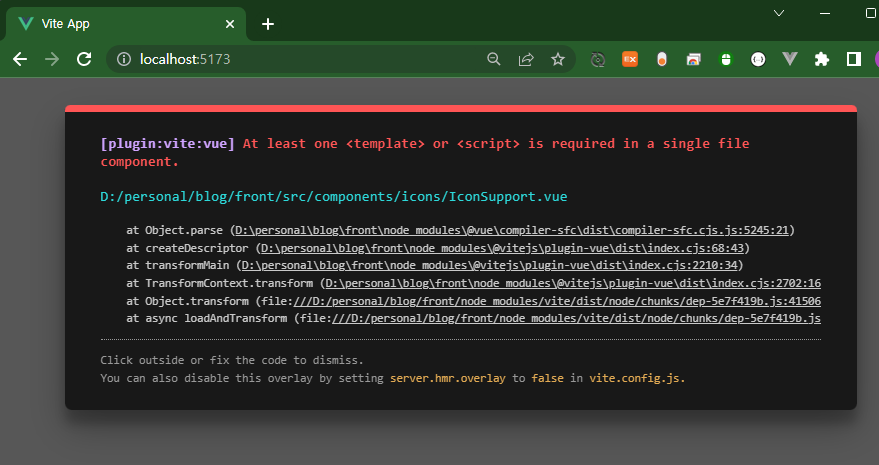879x465 pixels.
Task: Click the browser forward arrow
Action: tap(52, 59)
